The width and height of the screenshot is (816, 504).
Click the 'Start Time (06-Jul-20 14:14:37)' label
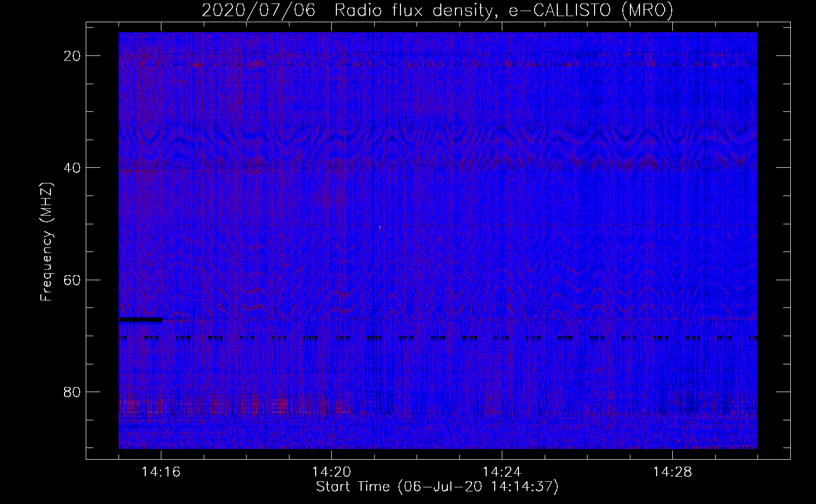point(437,487)
